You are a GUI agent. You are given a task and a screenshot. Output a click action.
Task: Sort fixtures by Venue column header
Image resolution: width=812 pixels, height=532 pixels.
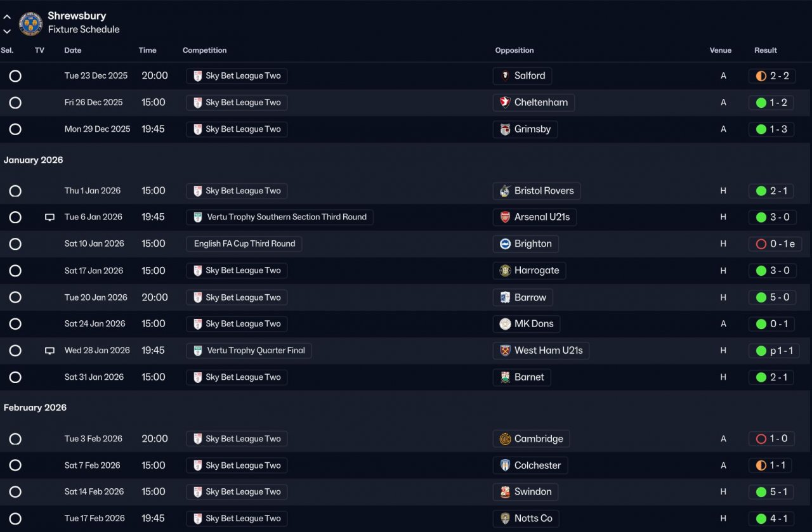721,50
